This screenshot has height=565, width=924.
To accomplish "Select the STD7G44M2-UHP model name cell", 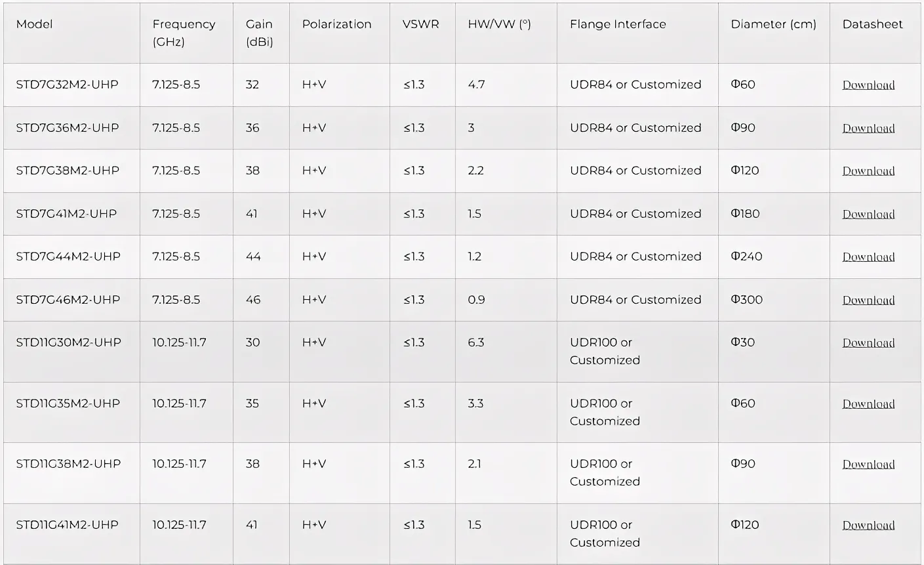I will pyautogui.click(x=68, y=257).
